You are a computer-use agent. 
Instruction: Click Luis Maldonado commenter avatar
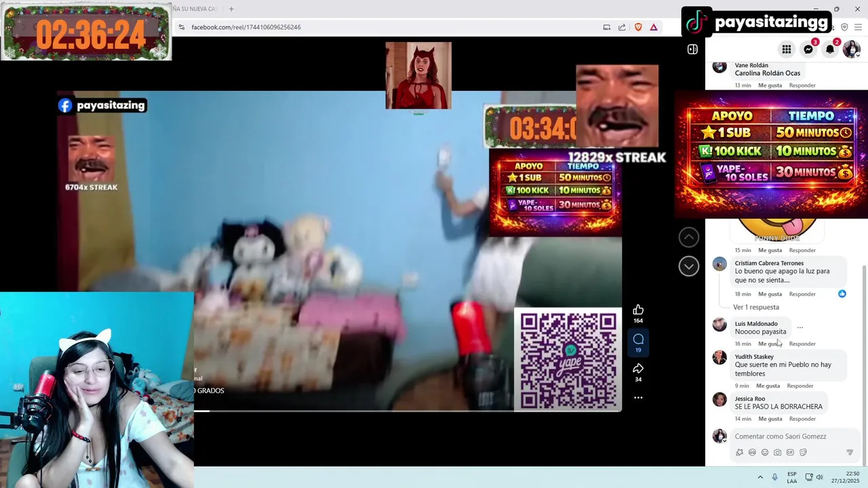[x=719, y=325]
